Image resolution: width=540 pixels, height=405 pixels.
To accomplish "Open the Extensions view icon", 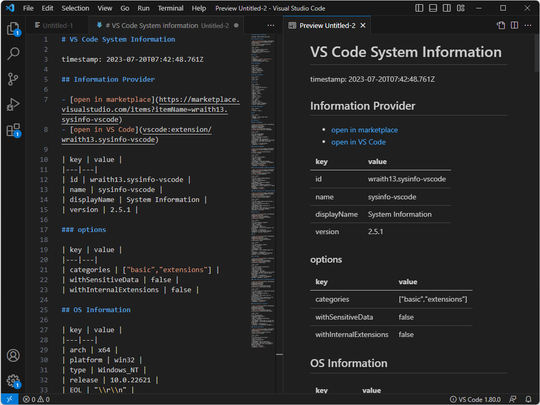I will pyautogui.click(x=13, y=130).
